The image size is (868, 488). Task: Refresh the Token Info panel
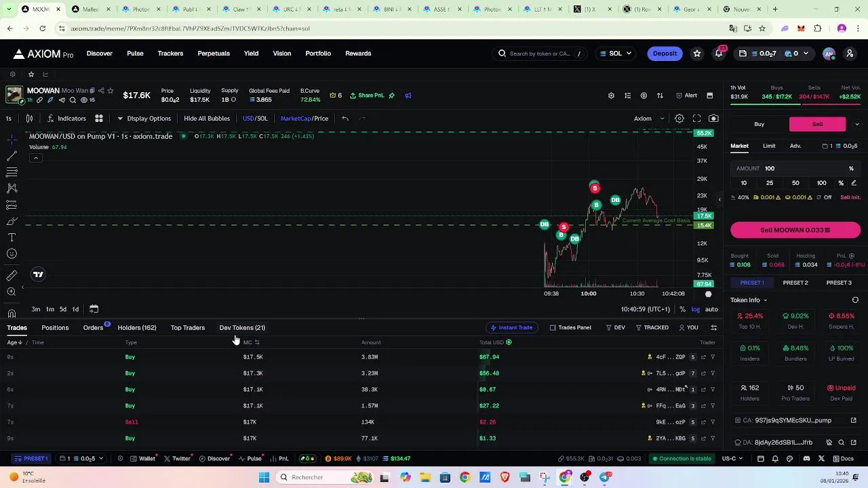(855, 300)
